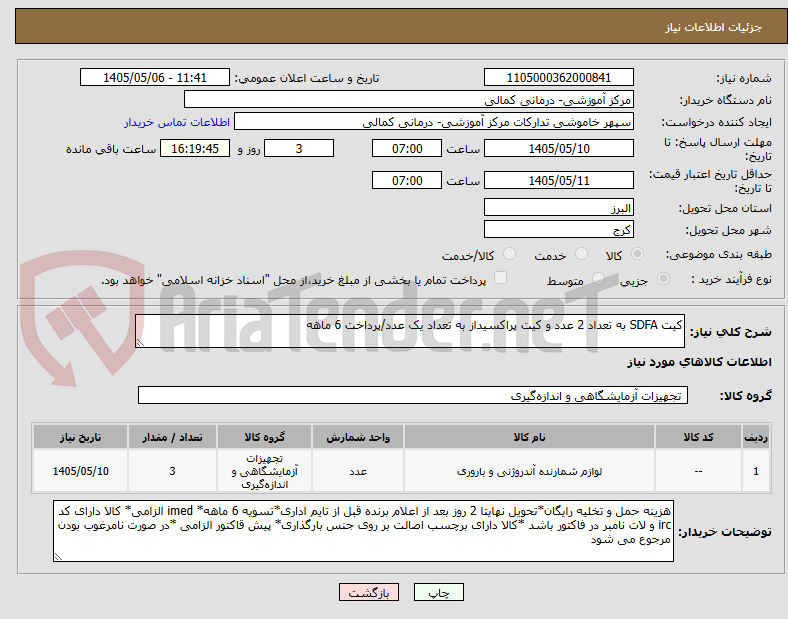Click the resize handle of buyer notes area
788x619 pixels.
58,557
